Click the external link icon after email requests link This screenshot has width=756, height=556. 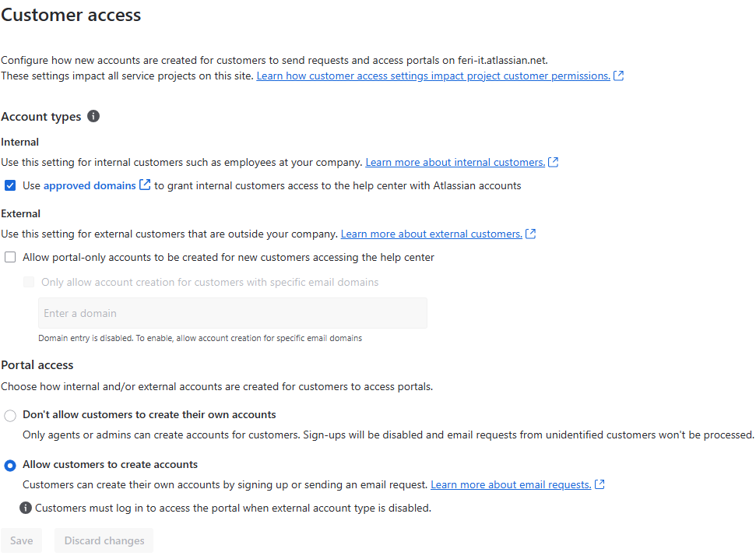[600, 484]
